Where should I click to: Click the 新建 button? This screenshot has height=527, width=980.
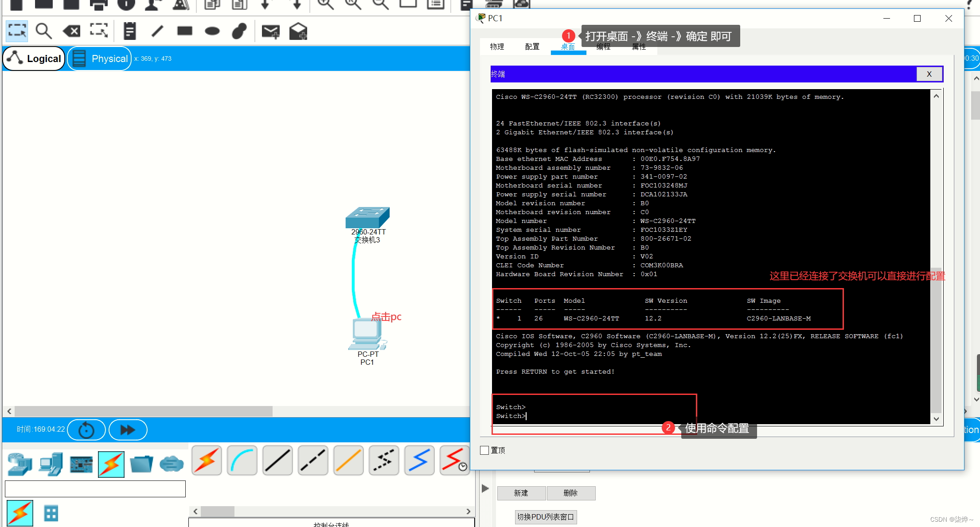coord(521,493)
